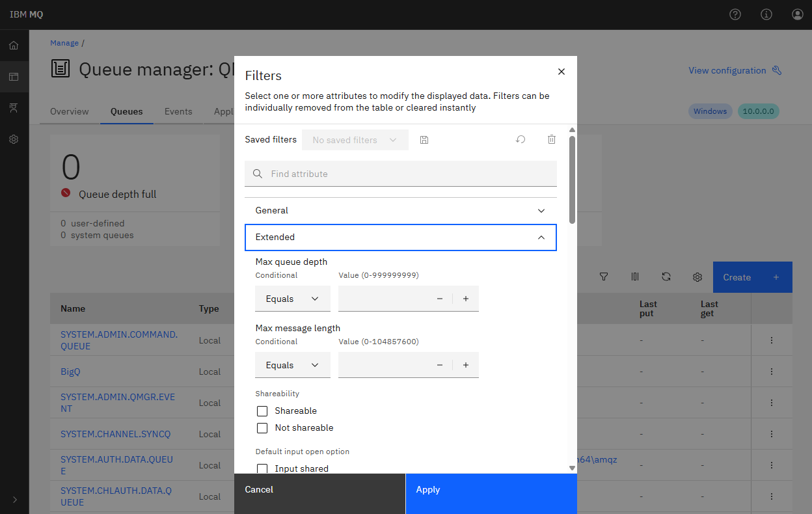Open the Saved filters dropdown
Viewport: 812px width, 514px height.
(x=355, y=140)
